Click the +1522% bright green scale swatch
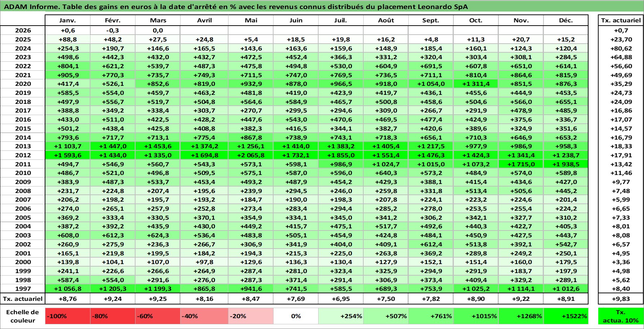The image size is (644, 329). click(566, 316)
